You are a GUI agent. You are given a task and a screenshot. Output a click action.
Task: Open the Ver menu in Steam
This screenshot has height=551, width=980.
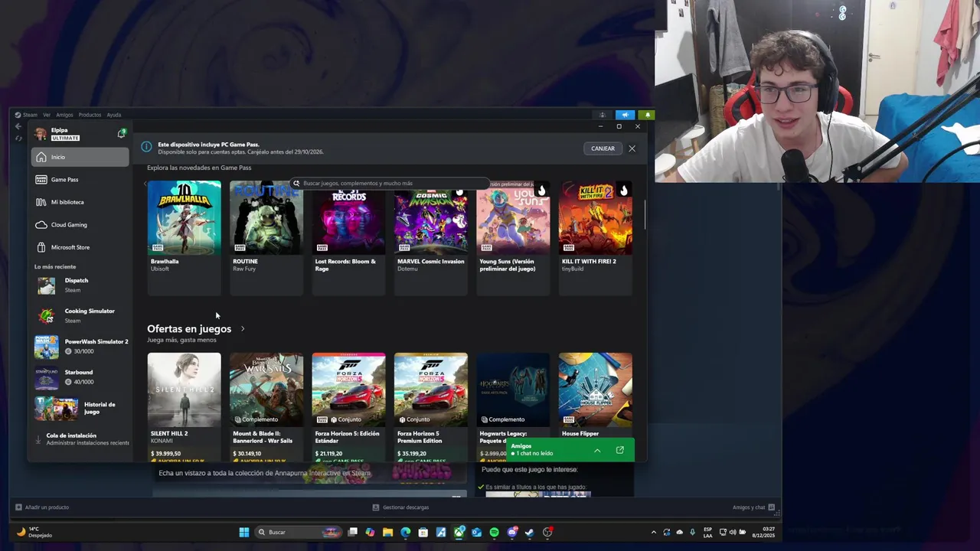pyautogui.click(x=47, y=115)
